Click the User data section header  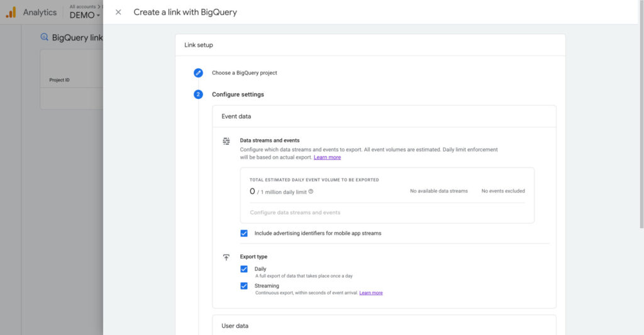point(235,326)
